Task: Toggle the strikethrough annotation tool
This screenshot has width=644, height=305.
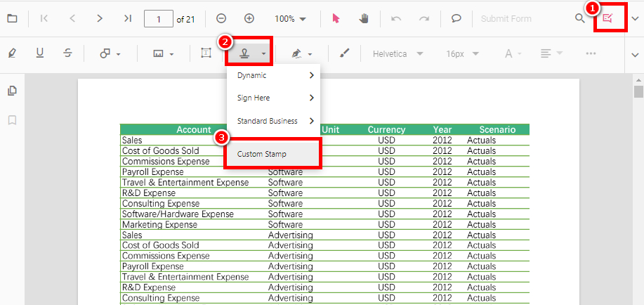Action: pyautogui.click(x=67, y=53)
